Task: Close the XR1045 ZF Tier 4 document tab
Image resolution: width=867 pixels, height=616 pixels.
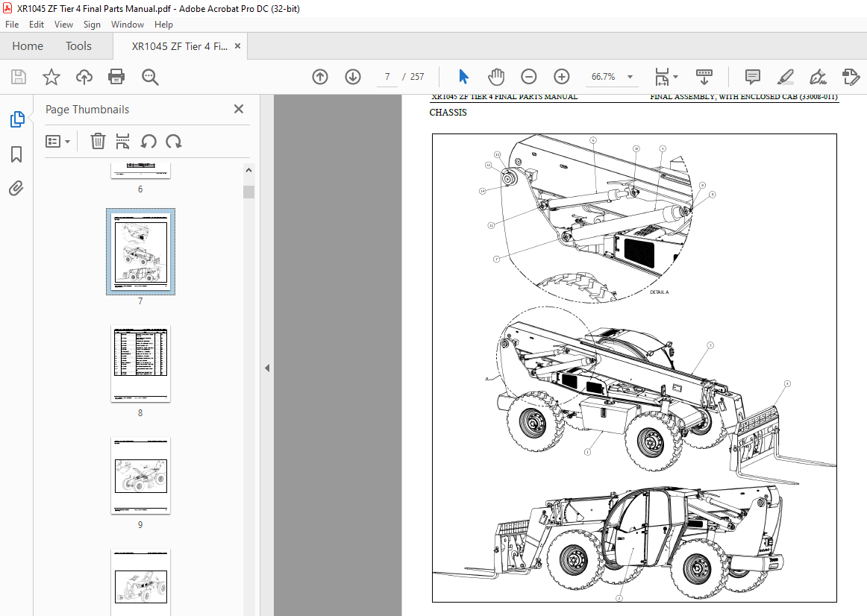Action: [238, 45]
